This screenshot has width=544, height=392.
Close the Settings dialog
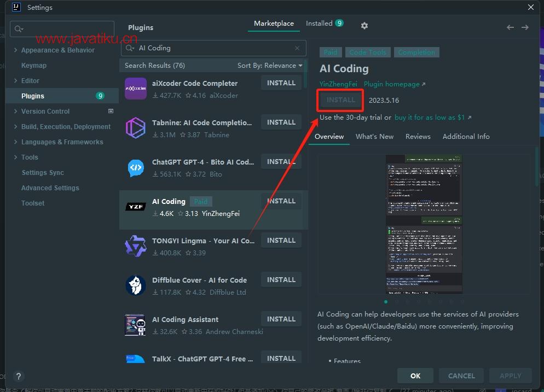click(x=531, y=7)
